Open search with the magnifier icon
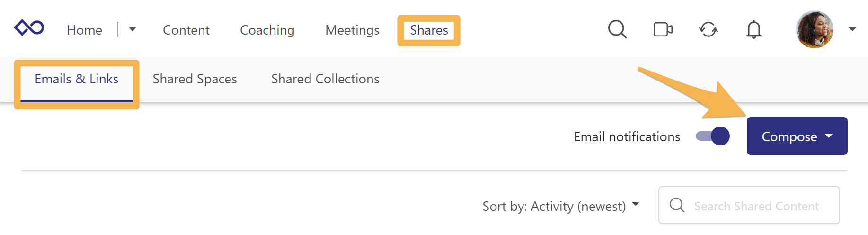 pyautogui.click(x=617, y=29)
